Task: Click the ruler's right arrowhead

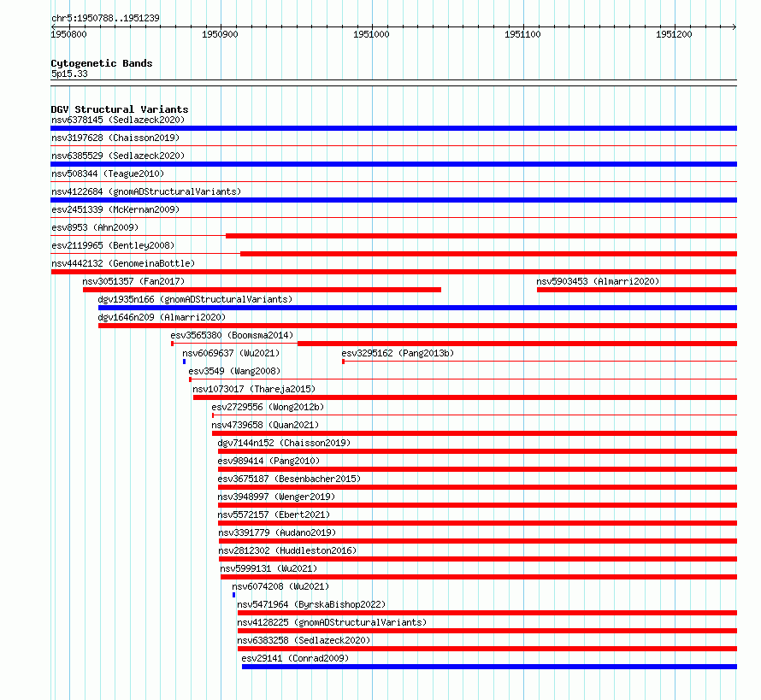Action: (x=734, y=26)
